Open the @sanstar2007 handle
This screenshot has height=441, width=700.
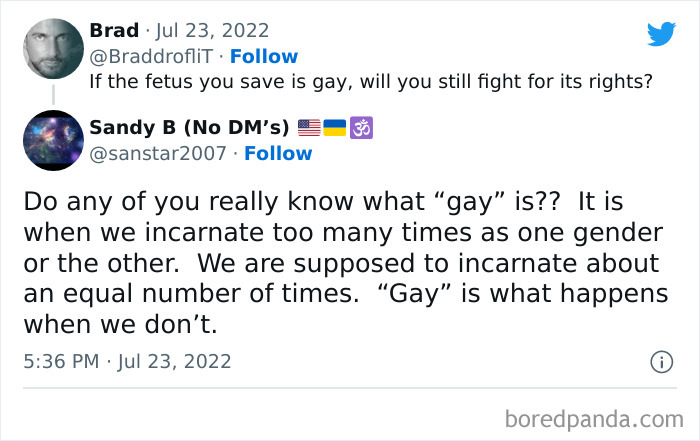(160, 153)
